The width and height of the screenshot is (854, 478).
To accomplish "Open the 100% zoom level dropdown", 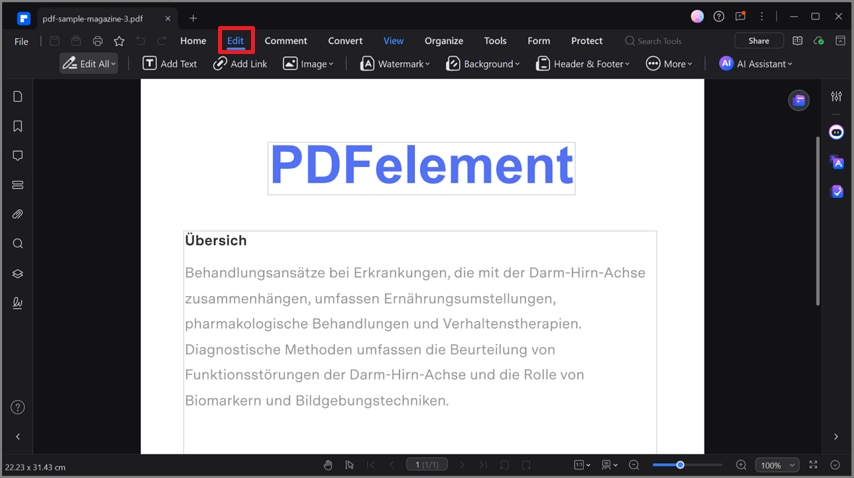I will [x=777, y=465].
